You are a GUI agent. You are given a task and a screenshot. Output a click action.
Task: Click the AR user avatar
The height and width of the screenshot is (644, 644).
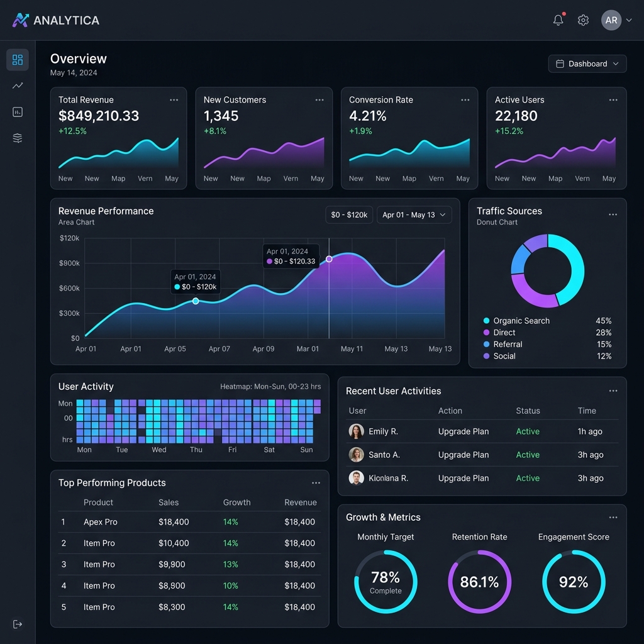coord(611,20)
